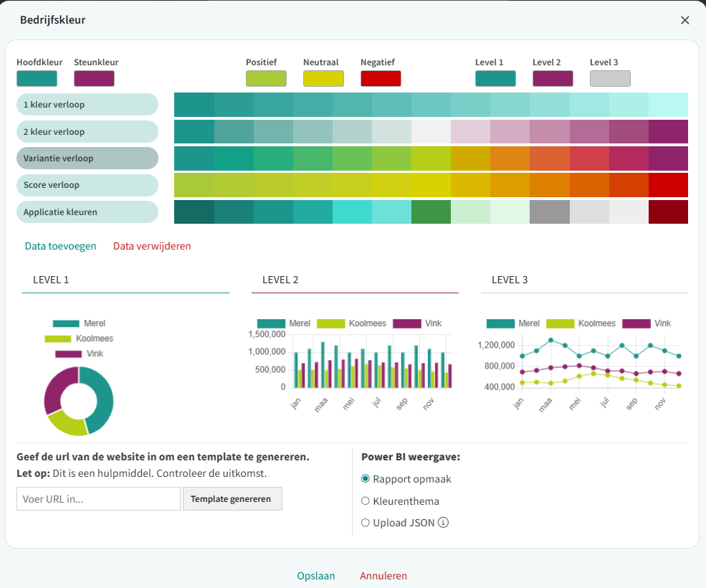Screen dimensions: 706x588
Task: Open the Hoofdkleur color swatch
Action: click(x=37, y=78)
